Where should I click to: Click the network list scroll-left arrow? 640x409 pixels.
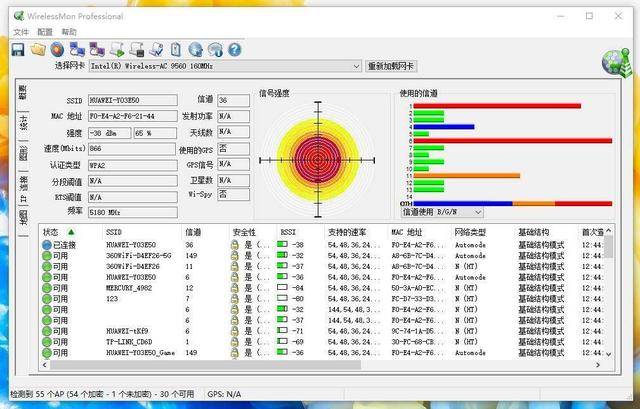pos(44,365)
